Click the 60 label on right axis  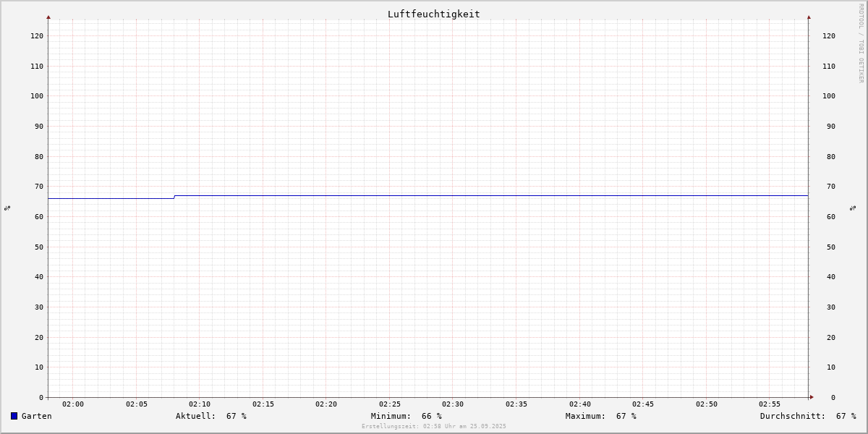pos(830,216)
